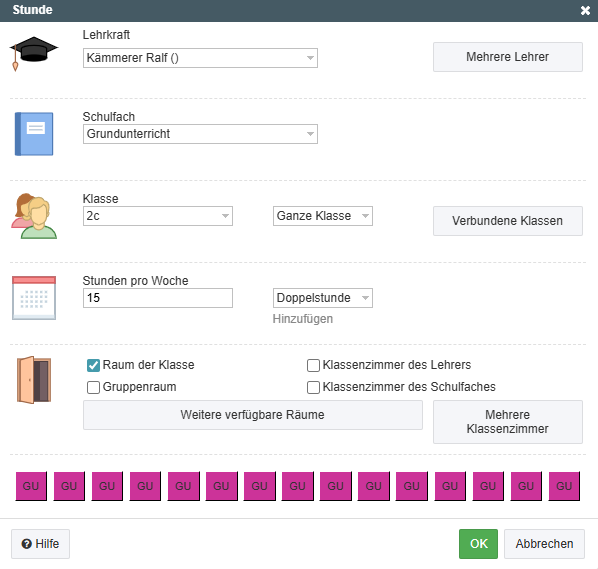Viewport: 598px width, 569px height.
Task: Click the last magenta GU lesson card
Action: pyautogui.click(x=564, y=486)
